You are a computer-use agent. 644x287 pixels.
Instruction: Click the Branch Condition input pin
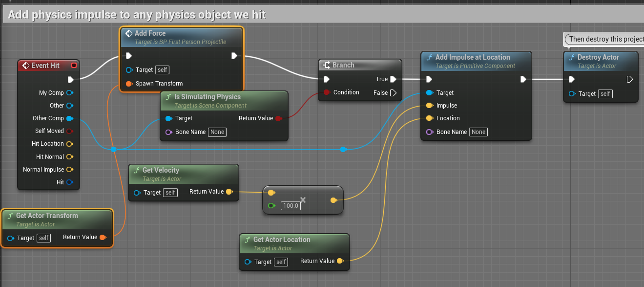pos(327,92)
